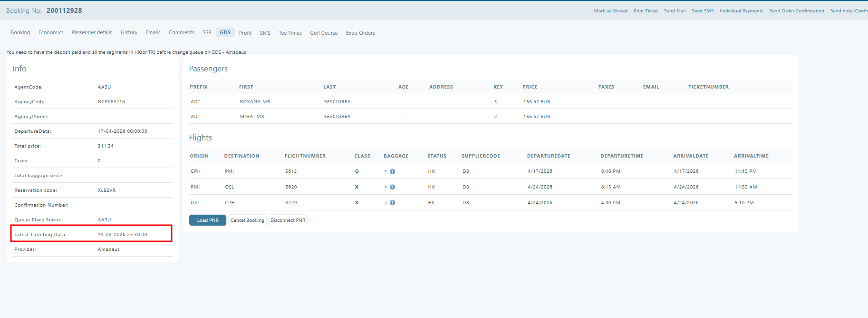Click baggage info icon for flight 5620
The height and width of the screenshot is (318, 868).
[392, 187]
